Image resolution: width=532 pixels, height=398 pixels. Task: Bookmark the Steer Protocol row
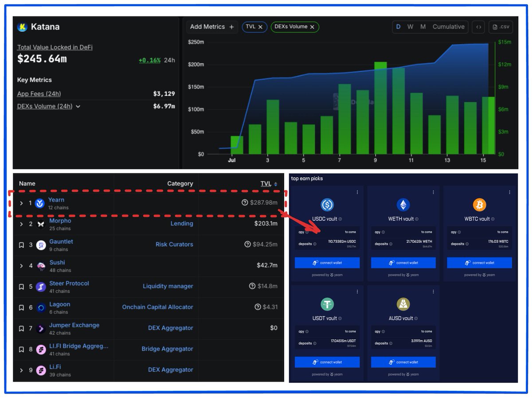pos(21,287)
